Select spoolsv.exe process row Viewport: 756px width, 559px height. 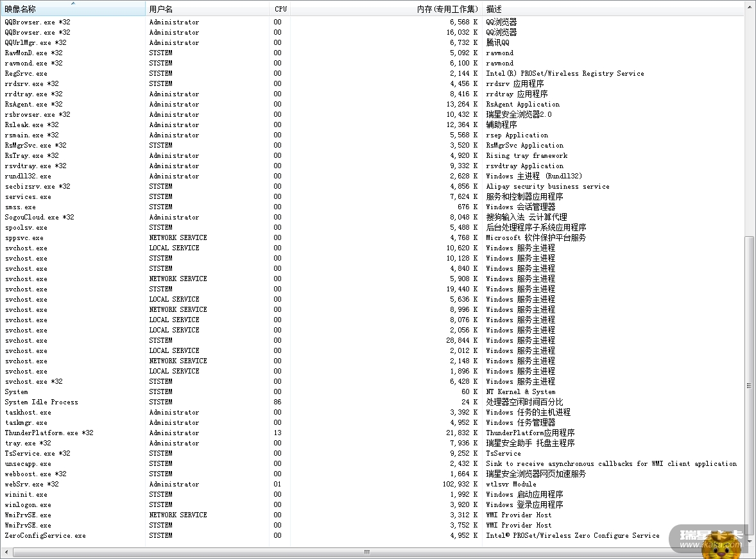372,228
